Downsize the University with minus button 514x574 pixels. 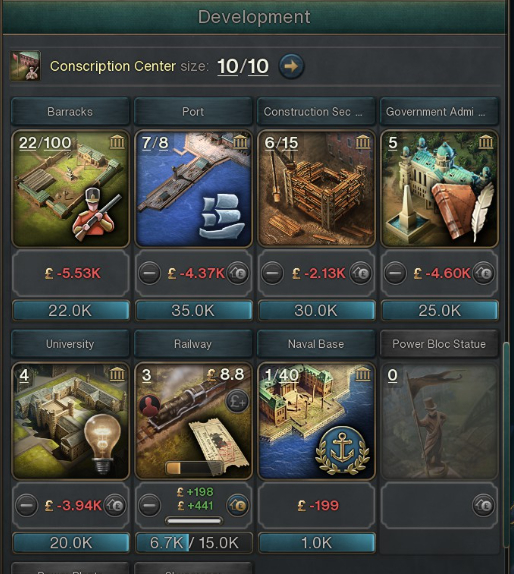(x=26, y=506)
